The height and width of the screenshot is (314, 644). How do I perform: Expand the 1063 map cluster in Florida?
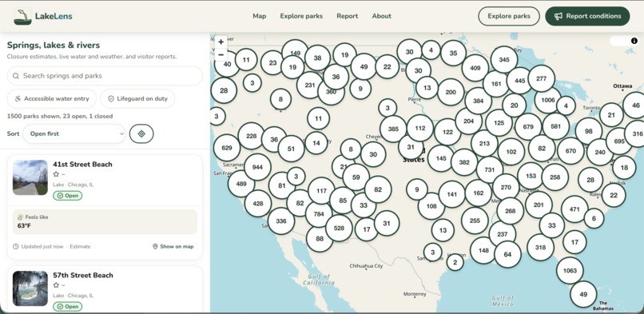pos(570,271)
